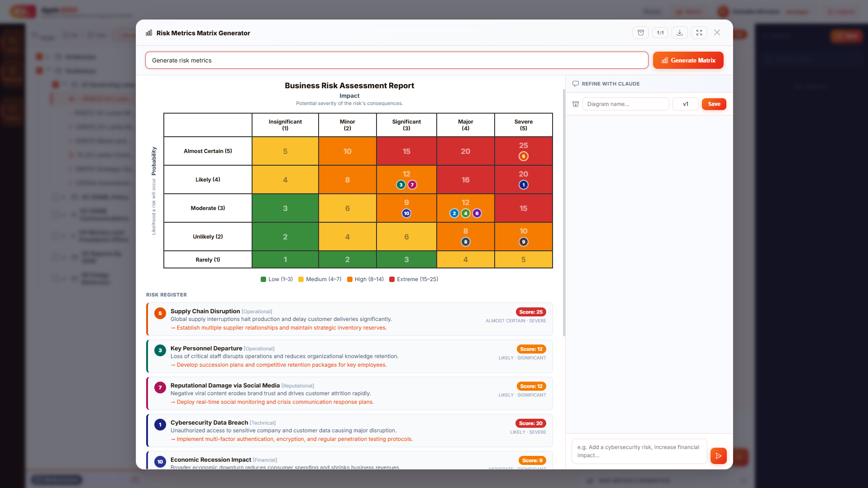Click the number 1 badge on Cybersecurity Data Breach
The image size is (868, 488).
(160, 425)
